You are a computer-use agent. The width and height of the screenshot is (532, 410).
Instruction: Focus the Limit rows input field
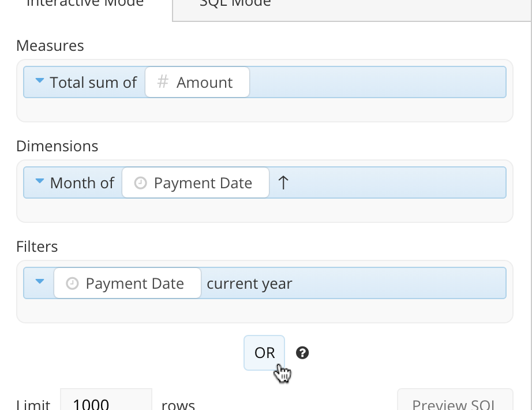click(106, 402)
